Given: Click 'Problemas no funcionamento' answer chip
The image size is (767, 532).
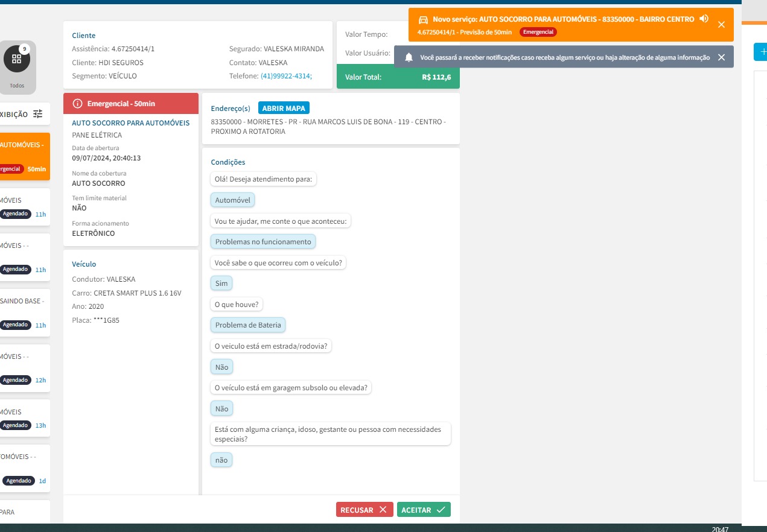Looking at the screenshot, I should click(x=263, y=242).
